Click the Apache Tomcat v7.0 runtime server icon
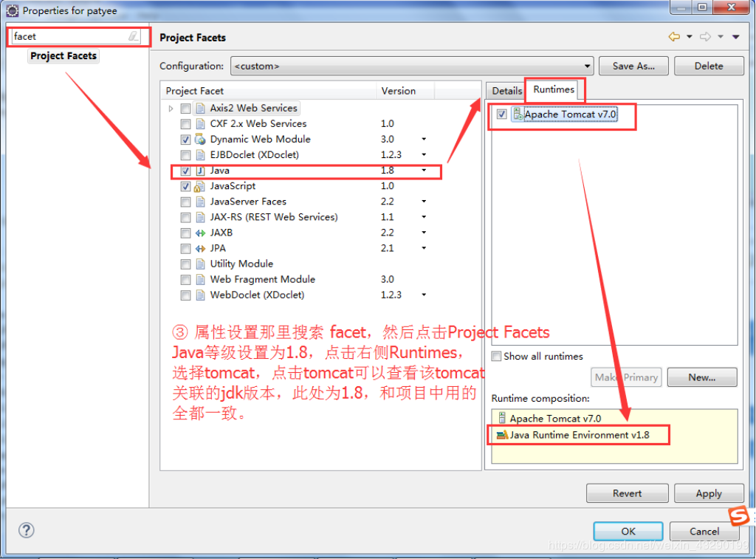This screenshot has height=559, width=756. click(x=518, y=114)
